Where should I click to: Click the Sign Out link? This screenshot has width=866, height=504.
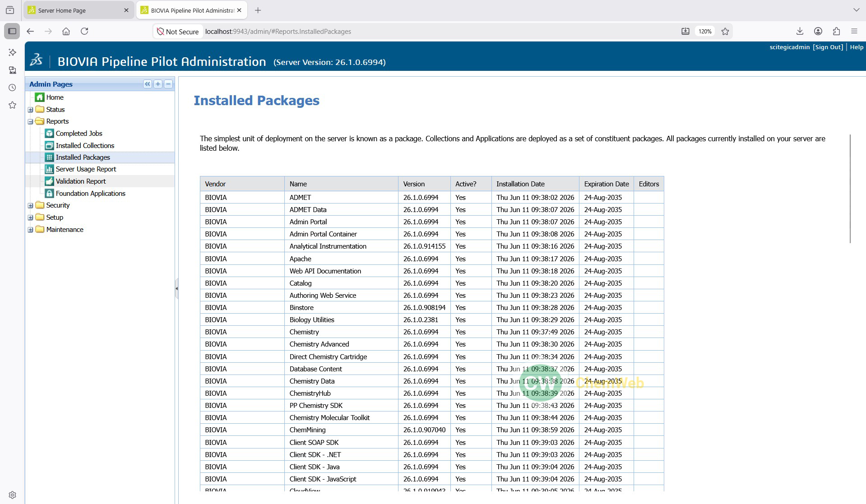[828, 47]
